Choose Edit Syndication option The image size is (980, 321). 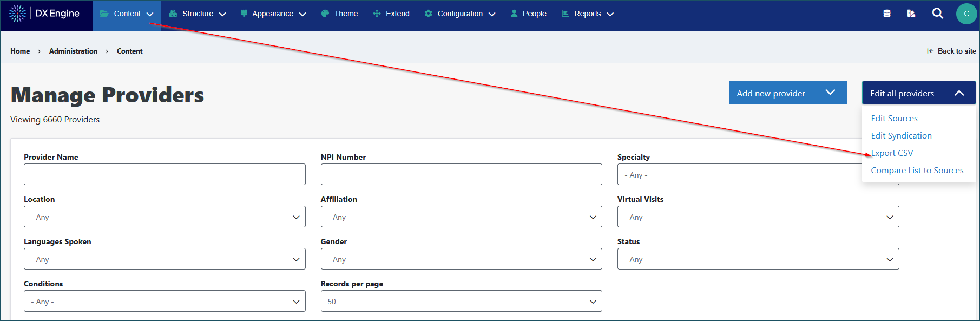click(x=901, y=135)
